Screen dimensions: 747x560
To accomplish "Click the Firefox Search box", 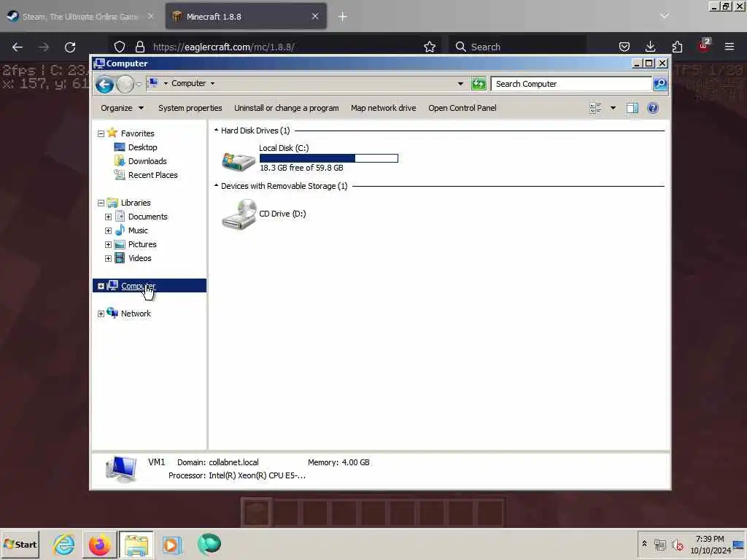I will click(517, 47).
